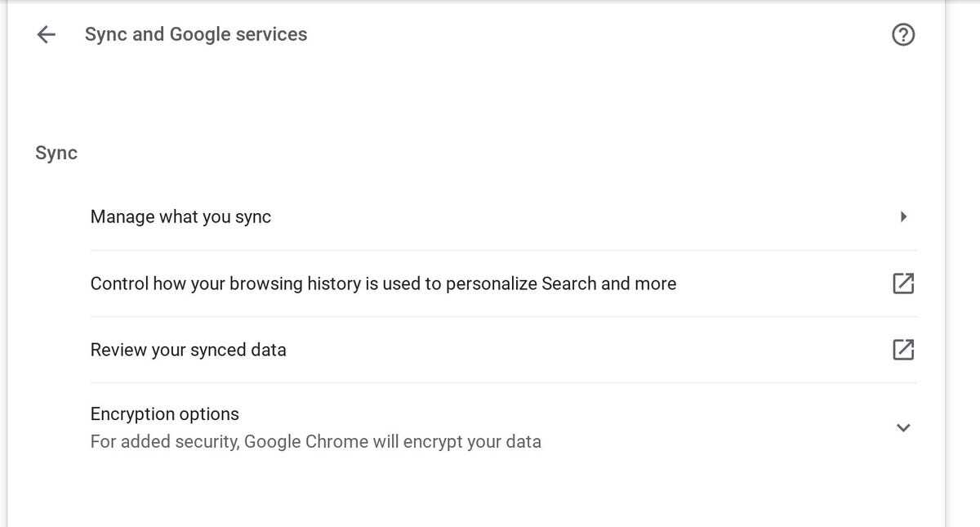Click the empty middle of Manage what you sync row
This screenshot has width=980, height=527.
[x=572, y=217]
